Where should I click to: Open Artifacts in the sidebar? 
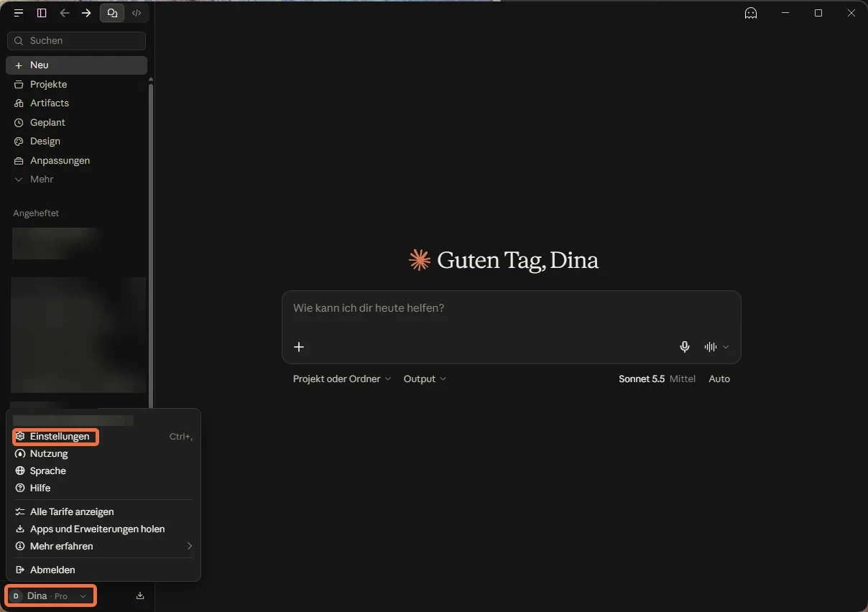tap(76, 103)
